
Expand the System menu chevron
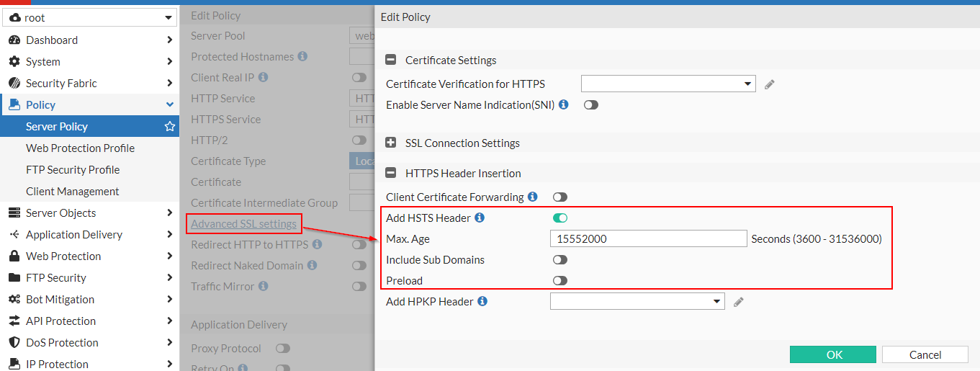pos(170,62)
